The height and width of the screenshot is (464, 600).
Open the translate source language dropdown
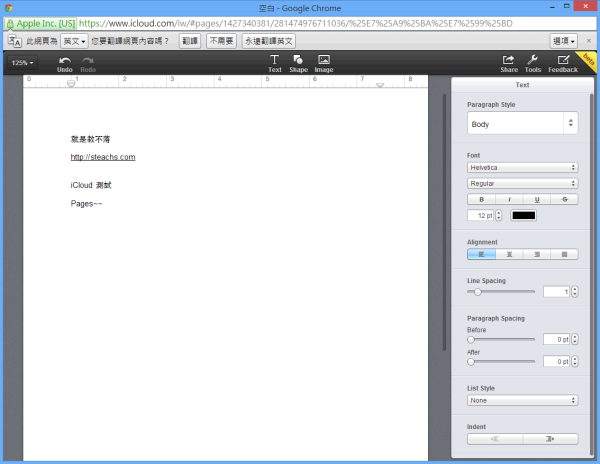(74, 41)
